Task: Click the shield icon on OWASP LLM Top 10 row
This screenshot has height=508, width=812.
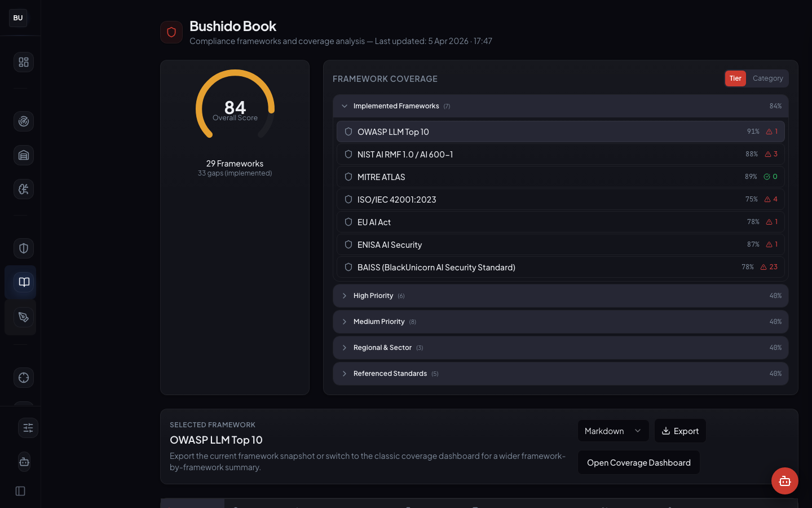Action: (348, 132)
